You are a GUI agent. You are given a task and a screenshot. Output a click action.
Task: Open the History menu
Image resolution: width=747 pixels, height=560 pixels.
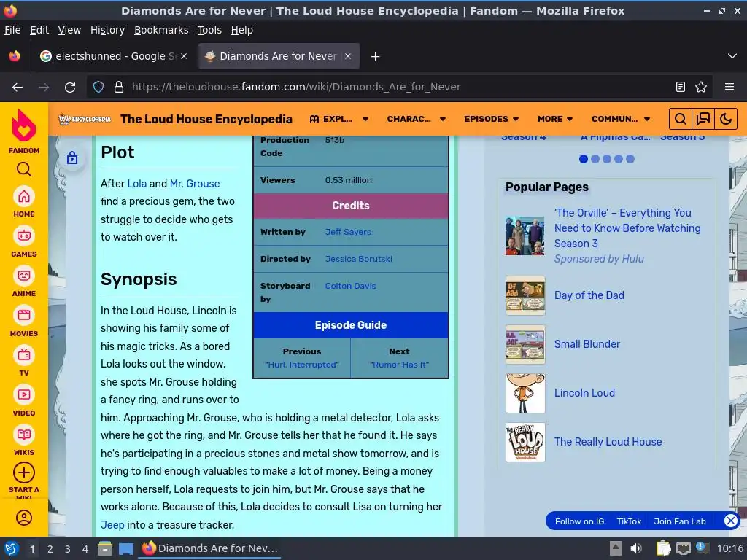point(107,30)
